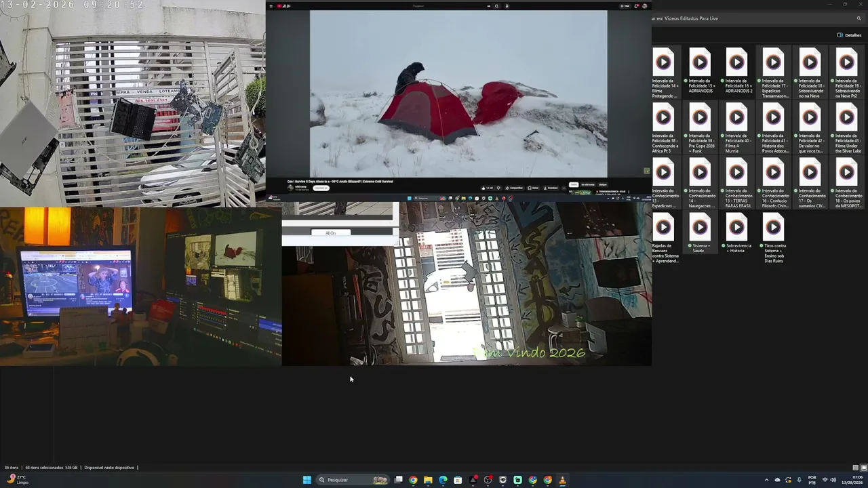Click status bar text 86 itens
Image resolution: width=868 pixels, height=488 pixels.
pos(12,468)
